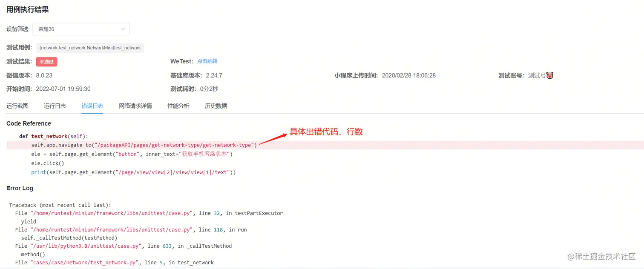Click the 用例执行结果 page title
Screen dimensions: 644x269
(28, 10)
